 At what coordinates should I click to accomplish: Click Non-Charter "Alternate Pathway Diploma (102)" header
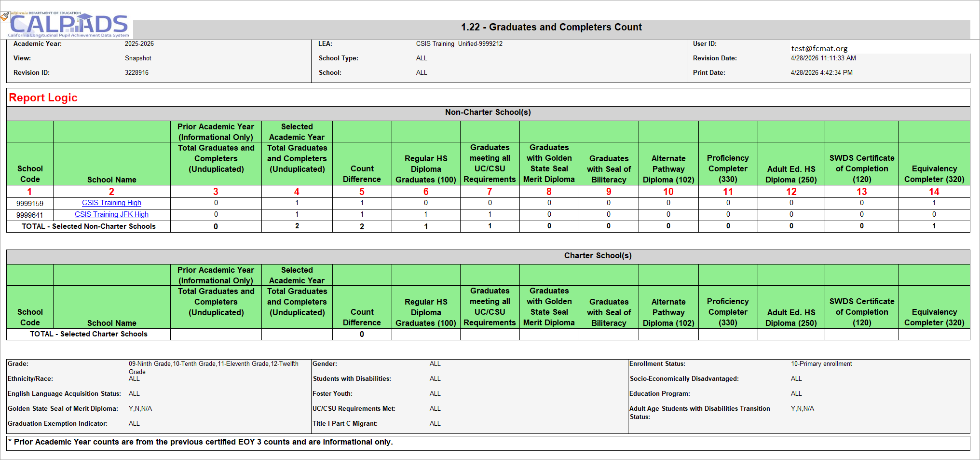point(668,169)
